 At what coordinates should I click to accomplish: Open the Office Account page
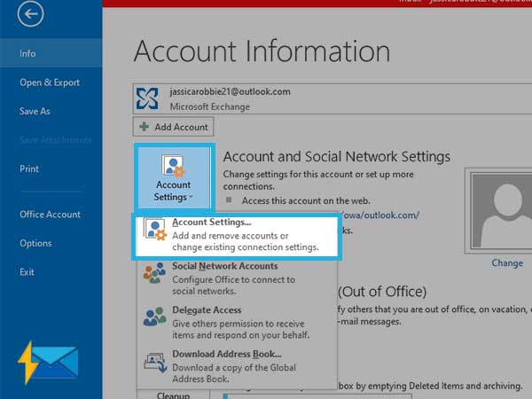pos(51,215)
